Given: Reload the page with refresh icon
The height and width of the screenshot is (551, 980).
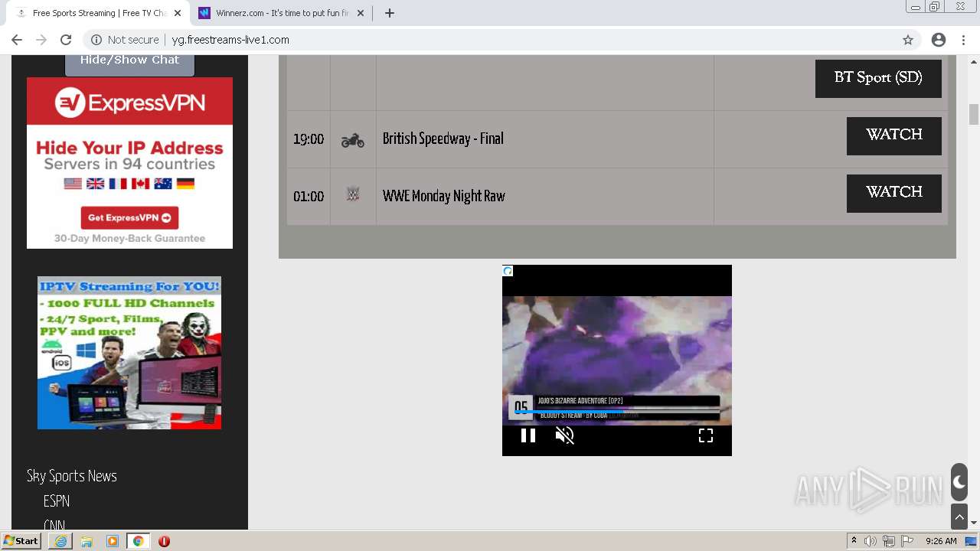Looking at the screenshot, I should tap(66, 40).
